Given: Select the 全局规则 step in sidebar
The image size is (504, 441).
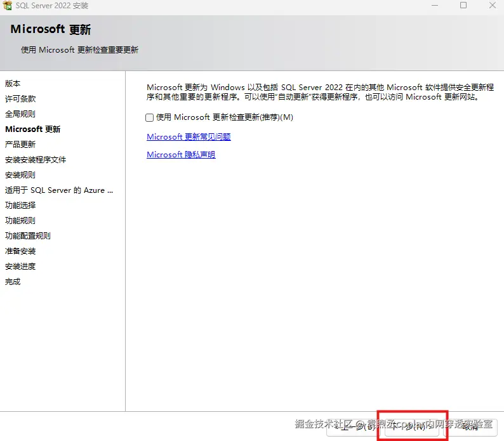Looking at the screenshot, I should (x=20, y=114).
